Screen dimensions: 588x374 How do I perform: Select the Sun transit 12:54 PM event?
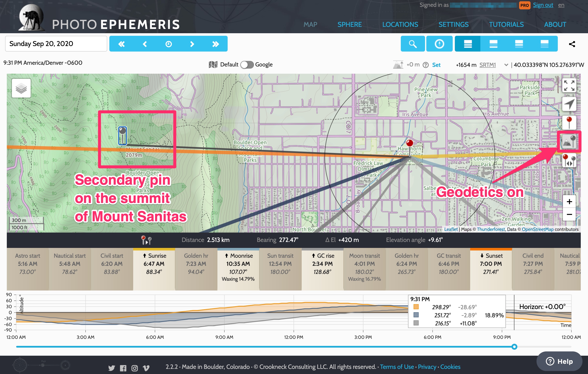(280, 269)
